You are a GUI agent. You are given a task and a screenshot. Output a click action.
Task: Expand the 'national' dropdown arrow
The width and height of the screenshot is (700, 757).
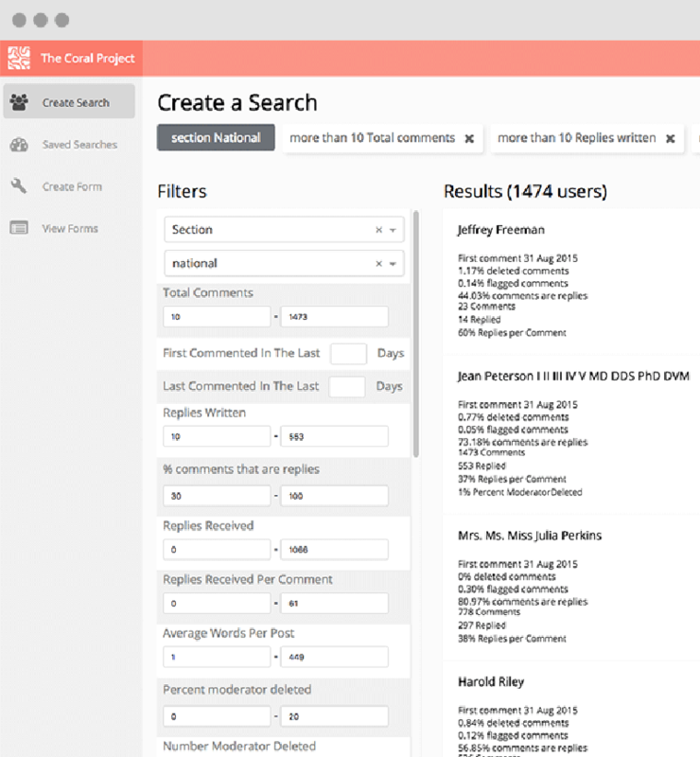tap(393, 264)
